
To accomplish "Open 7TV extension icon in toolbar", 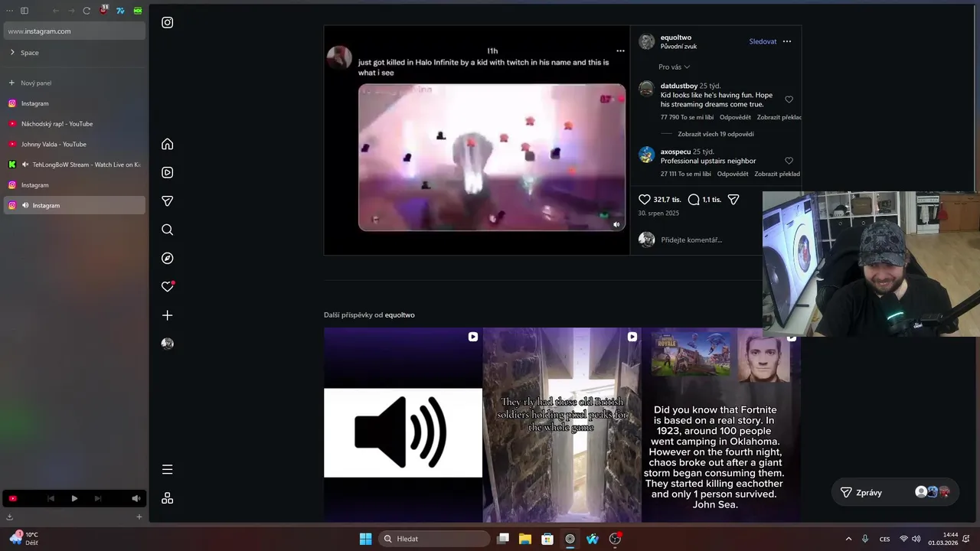I will (x=120, y=11).
